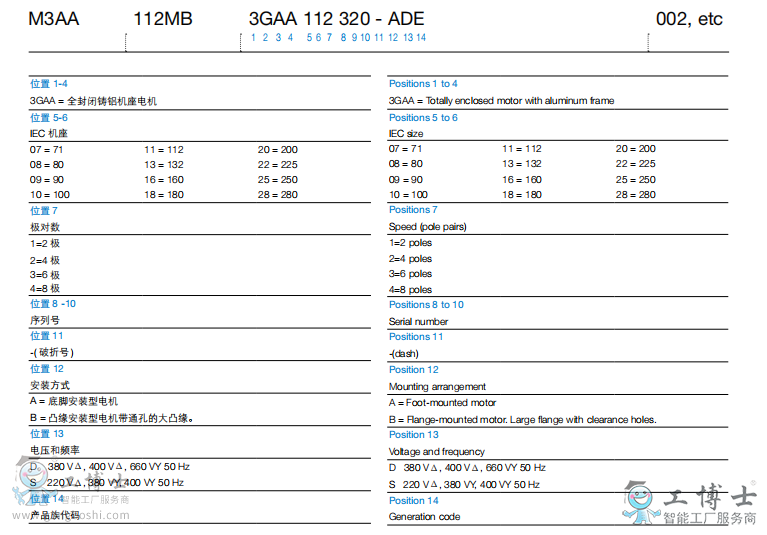Screen dimensions: 767x535
Task: Click 'Mounting arrangement' label
Action: [x=437, y=387]
